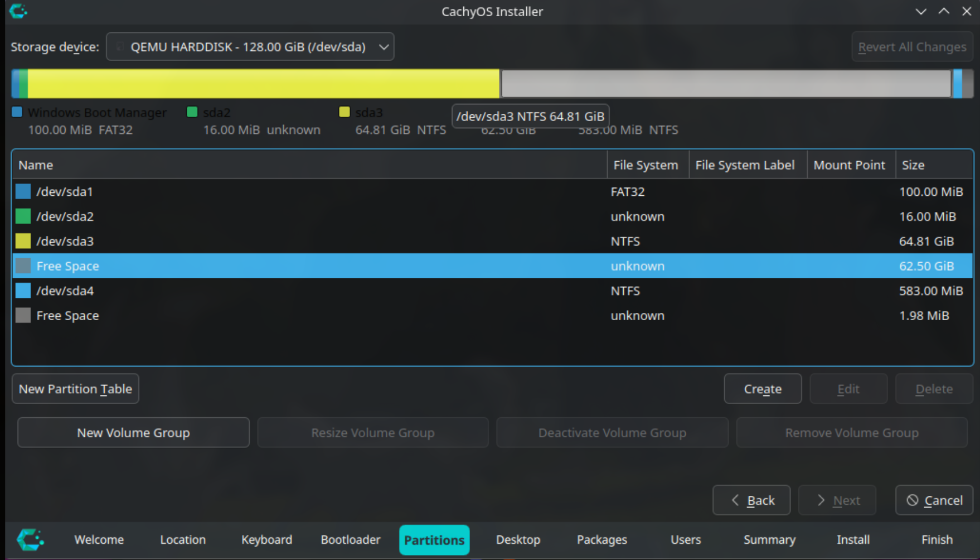
Task: Click New Partition Table
Action: (x=75, y=389)
